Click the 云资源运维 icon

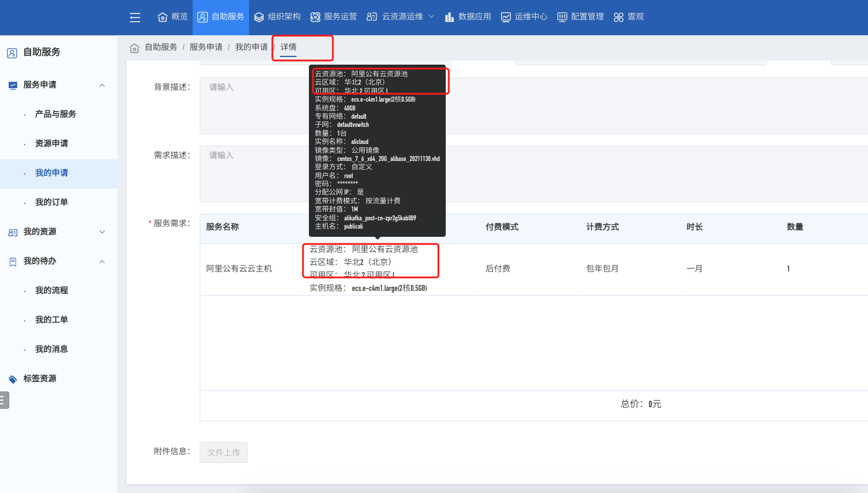pyautogui.click(x=372, y=17)
